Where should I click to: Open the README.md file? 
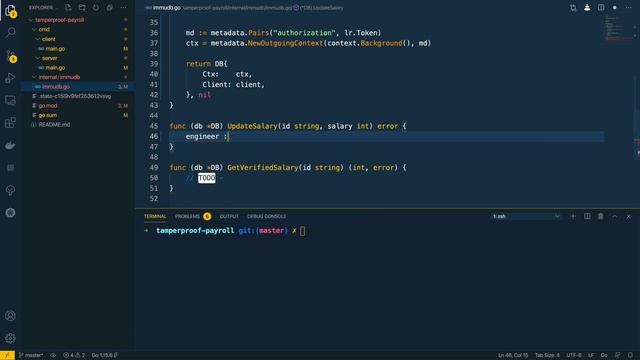click(54, 124)
